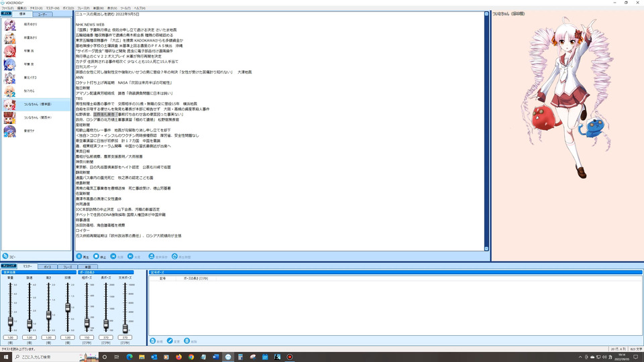Click the sentence-end pause (文末ポーズ) slider handle
Screen dimensions: 644x362
pyautogui.click(x=125, y=328)
